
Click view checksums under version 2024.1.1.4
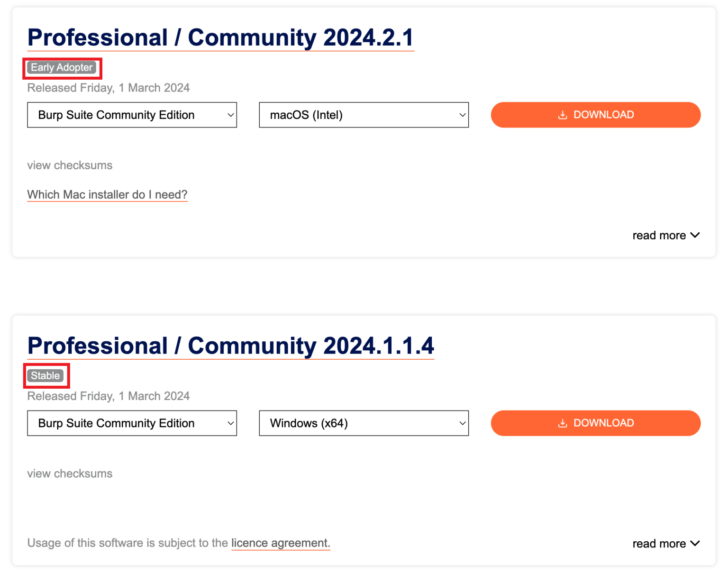tap(70, 474)
